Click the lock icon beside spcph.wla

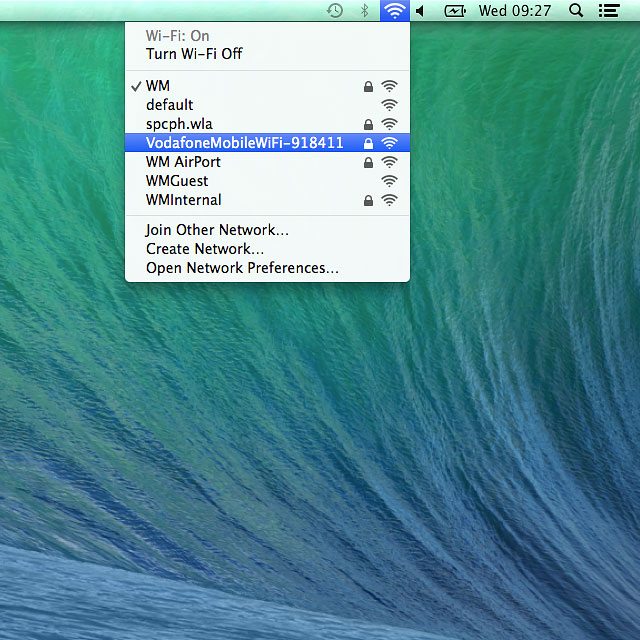(368, 124)
